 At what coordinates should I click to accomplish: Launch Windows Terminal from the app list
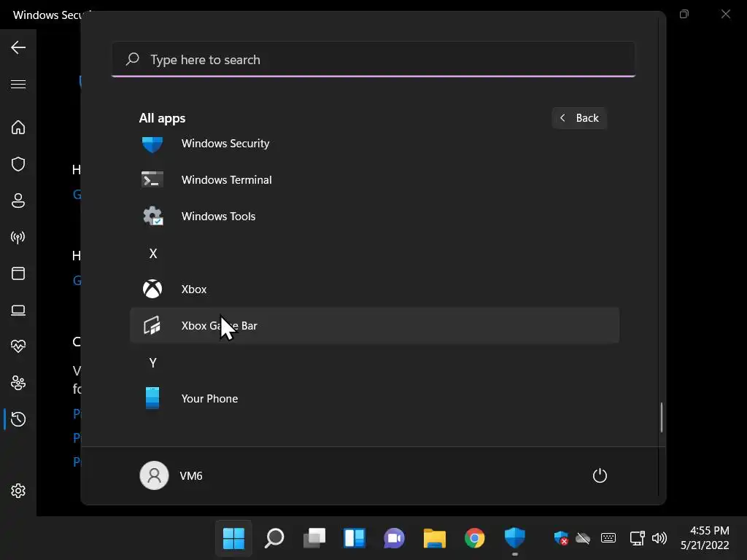click(x=374, y=179)
